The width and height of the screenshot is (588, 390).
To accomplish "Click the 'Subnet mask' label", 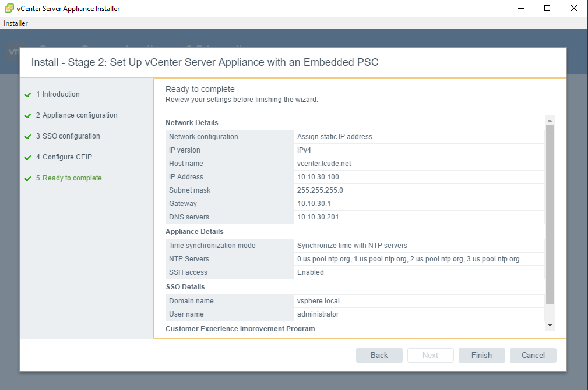I will (x=189, y=190).
